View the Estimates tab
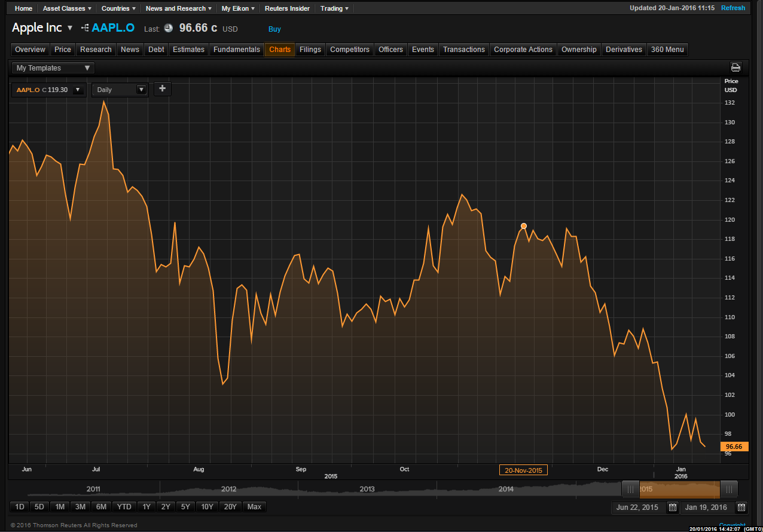The height and width of the screenshot is (532, 763). (188, 50)
